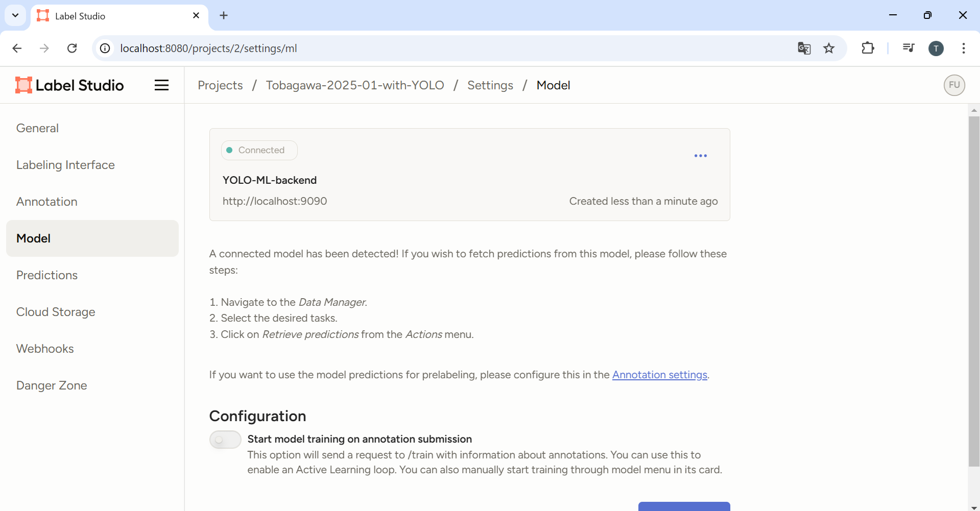980x511 pixels.
Task: Open the Chrome three-dot menu
Action: pyautogui.click(x=964, y=48)
